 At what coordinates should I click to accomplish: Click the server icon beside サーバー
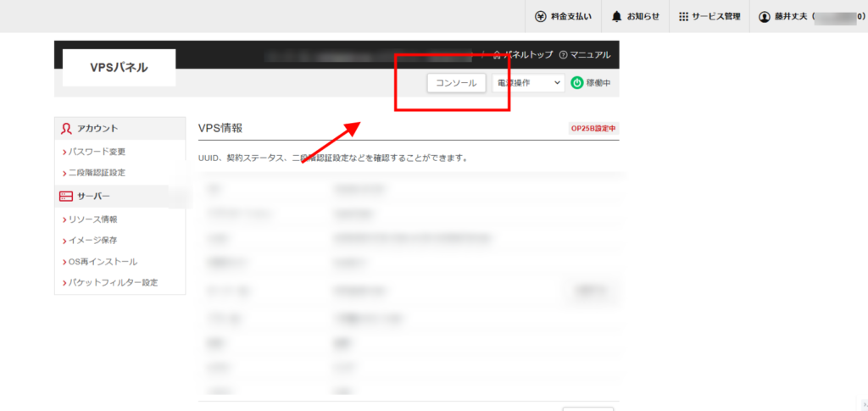coord(66,197)
